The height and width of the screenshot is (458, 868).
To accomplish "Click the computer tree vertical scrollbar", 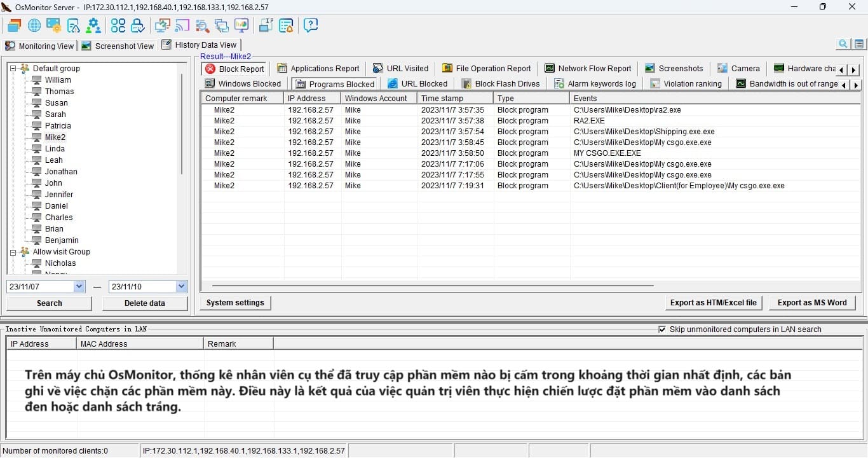I will 182,124.
